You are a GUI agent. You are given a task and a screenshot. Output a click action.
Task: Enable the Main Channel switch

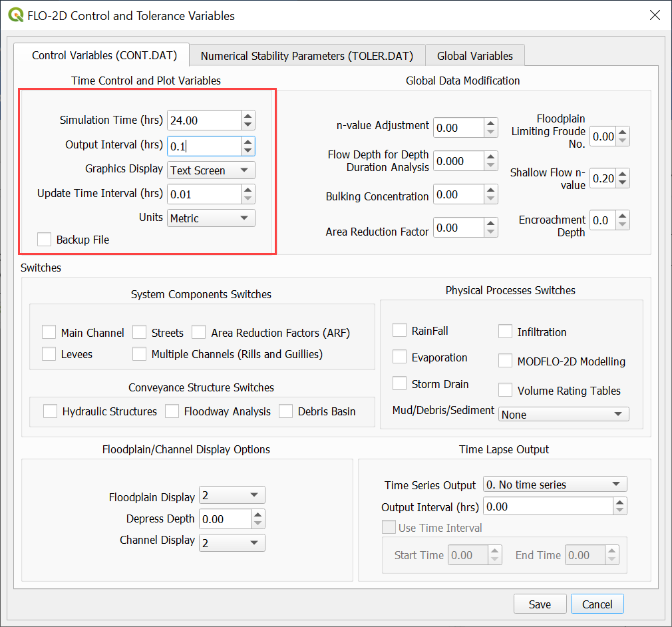[49, 332]
